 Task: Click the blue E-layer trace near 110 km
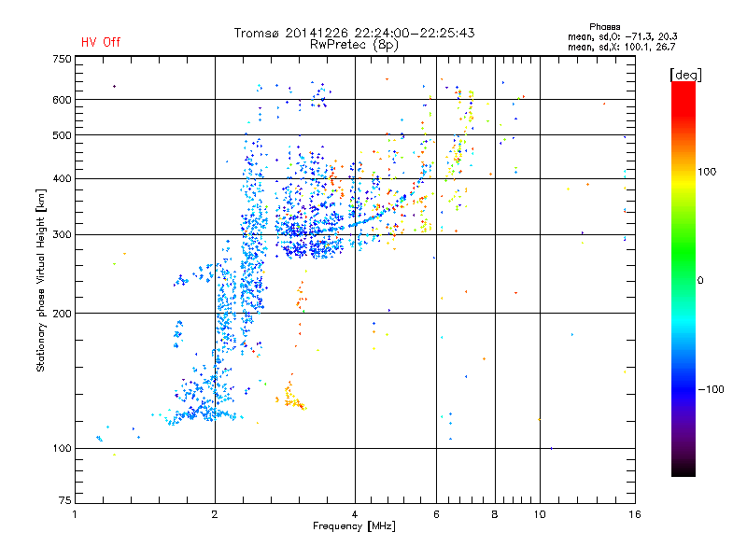[203, 413]
